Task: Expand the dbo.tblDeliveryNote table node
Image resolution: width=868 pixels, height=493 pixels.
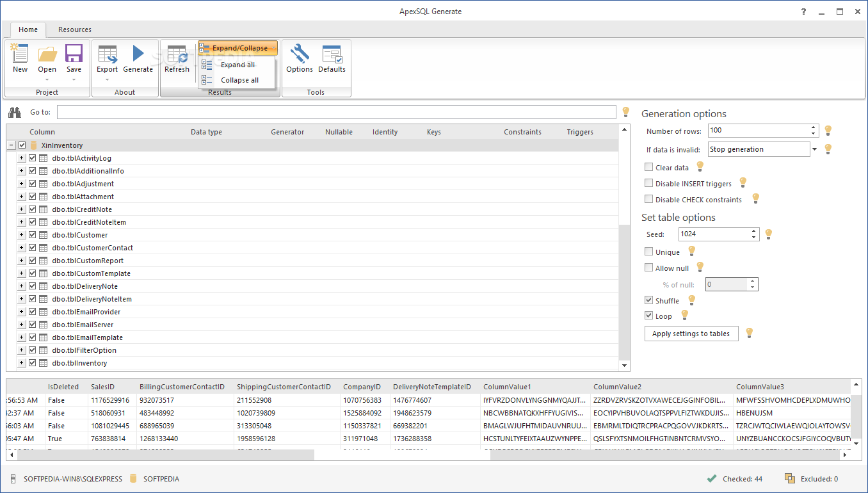Action: click(21, 286)
